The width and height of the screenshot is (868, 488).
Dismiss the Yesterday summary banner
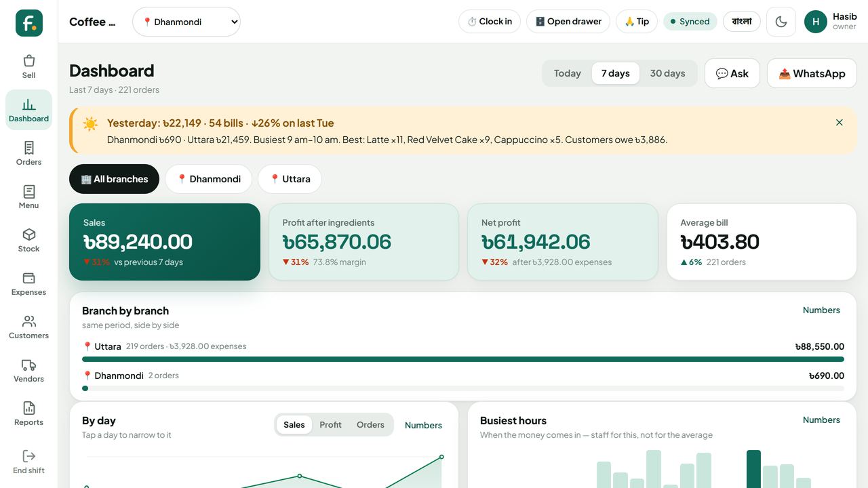(x=840, y=123)
